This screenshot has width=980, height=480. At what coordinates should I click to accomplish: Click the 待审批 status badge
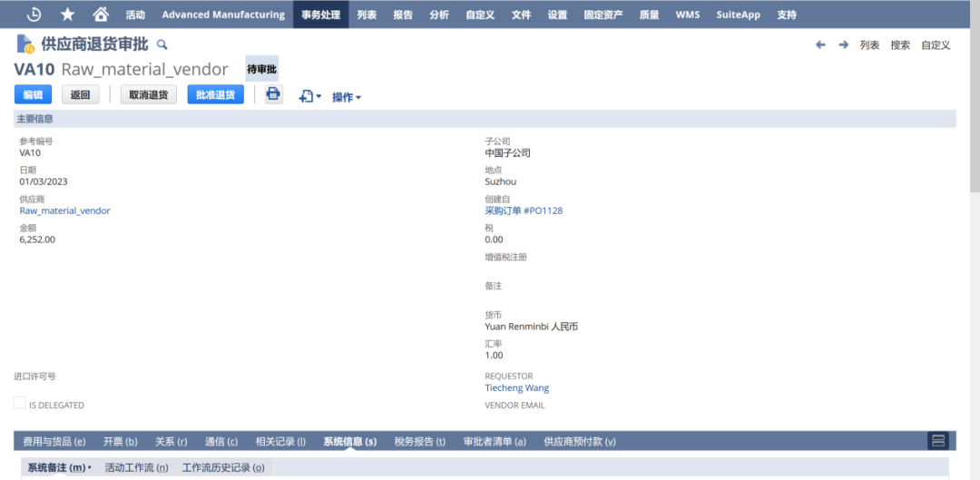(x=262, y=69)
